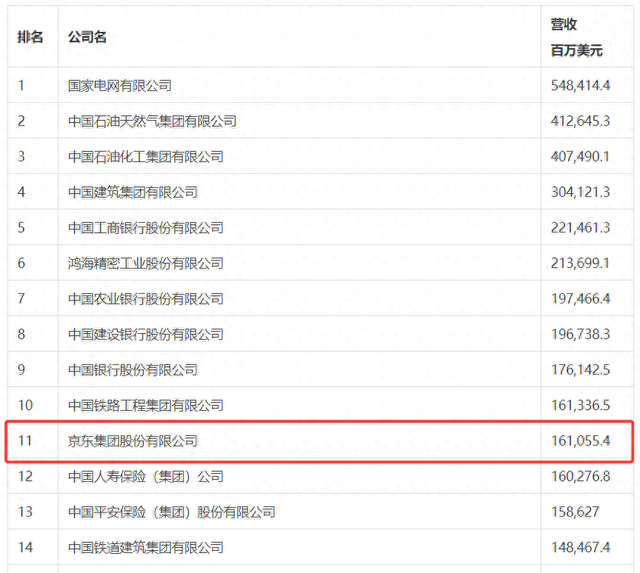640x573 pixels.
Task: Select company 中国建设银行股份有限公司
Action: coord(146,334)
